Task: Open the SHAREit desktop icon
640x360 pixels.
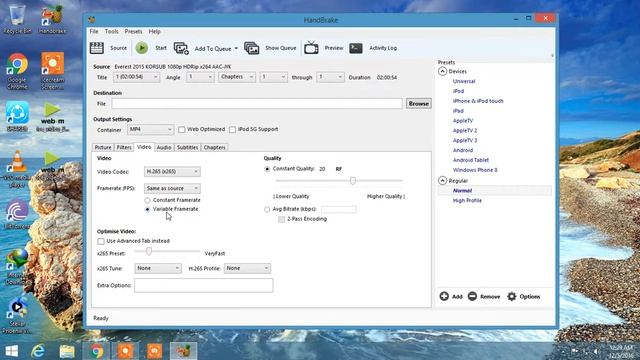Action: click(x=17, y=117)
